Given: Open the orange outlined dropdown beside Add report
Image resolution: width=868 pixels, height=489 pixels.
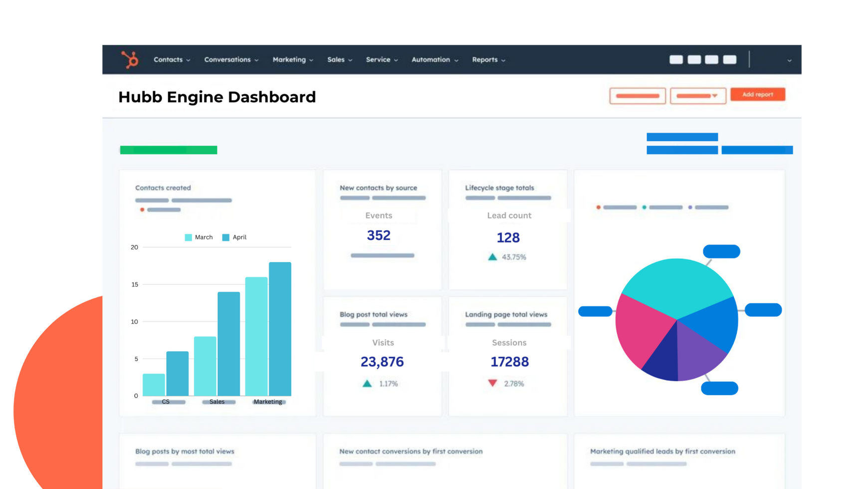Looking at the screenshot, I should pyautogui.click(x=697, y=96).
